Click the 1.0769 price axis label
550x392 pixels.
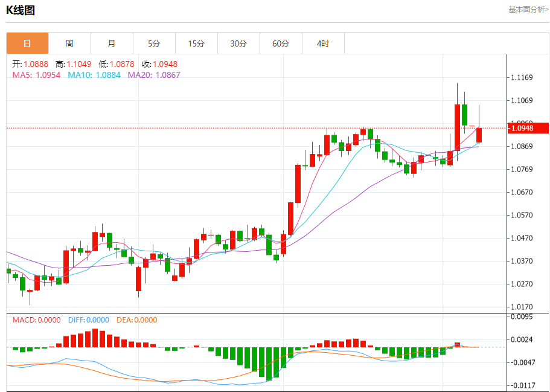click(522, 170)
